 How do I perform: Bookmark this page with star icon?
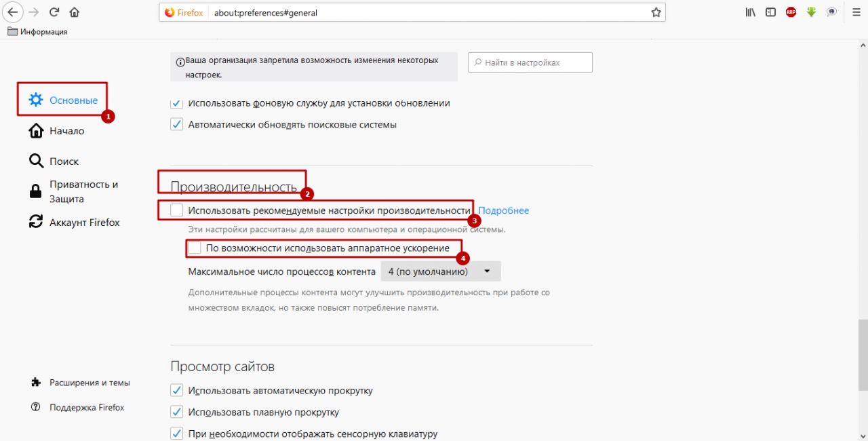click(656, 12)
